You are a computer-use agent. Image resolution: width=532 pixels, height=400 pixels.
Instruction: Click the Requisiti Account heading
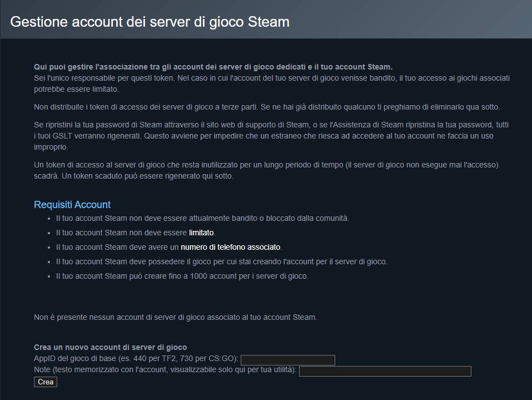[72, 204]
